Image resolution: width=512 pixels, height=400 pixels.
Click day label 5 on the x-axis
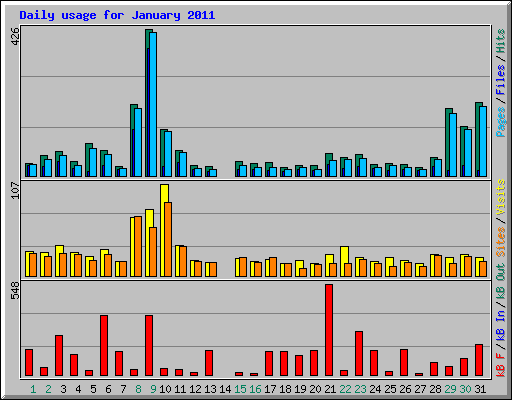click(x=93, y=389)
